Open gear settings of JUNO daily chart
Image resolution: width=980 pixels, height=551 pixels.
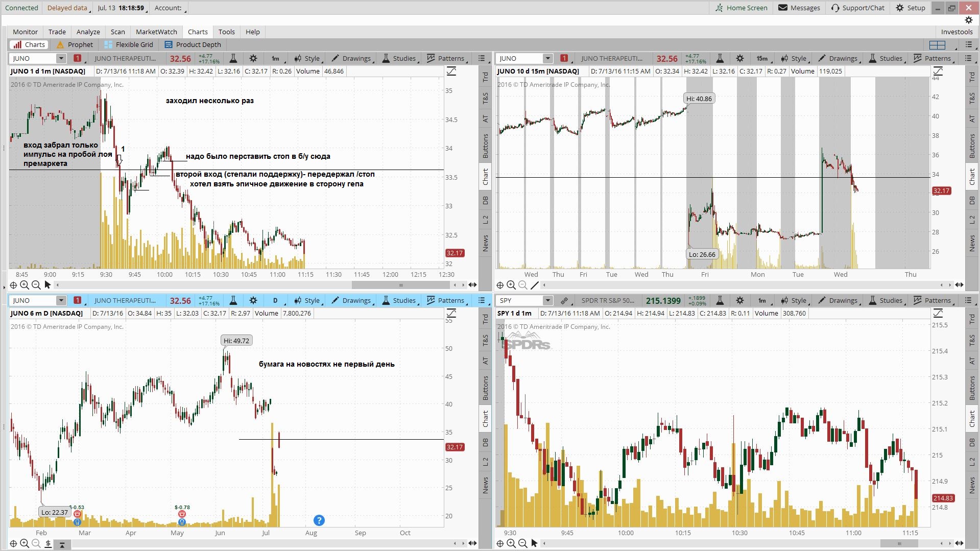253,300
